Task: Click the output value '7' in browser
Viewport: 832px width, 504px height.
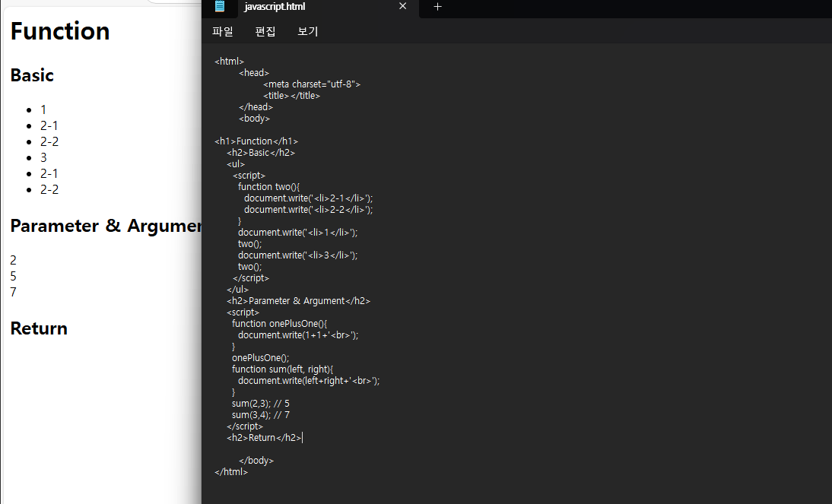Action: (x=13, y=292)
